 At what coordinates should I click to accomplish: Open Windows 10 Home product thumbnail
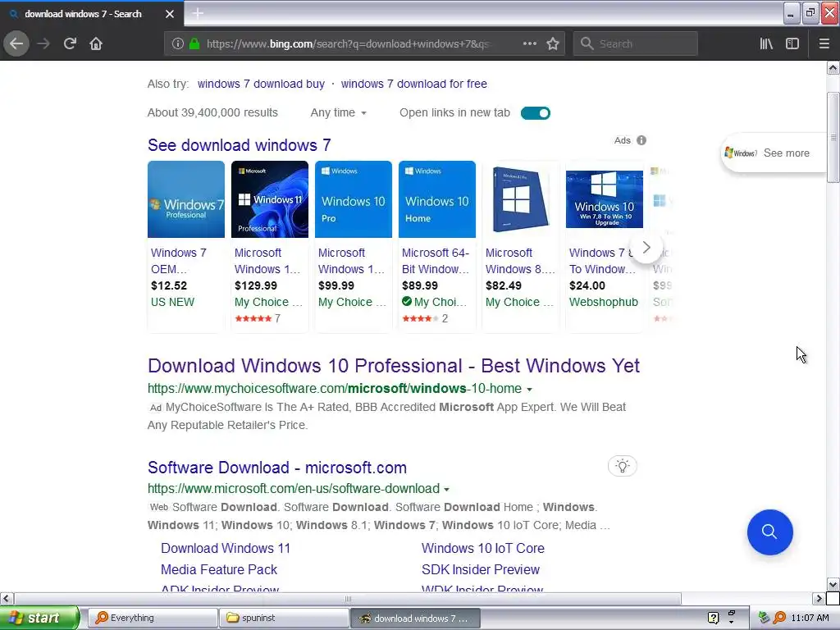pos(436,199)
